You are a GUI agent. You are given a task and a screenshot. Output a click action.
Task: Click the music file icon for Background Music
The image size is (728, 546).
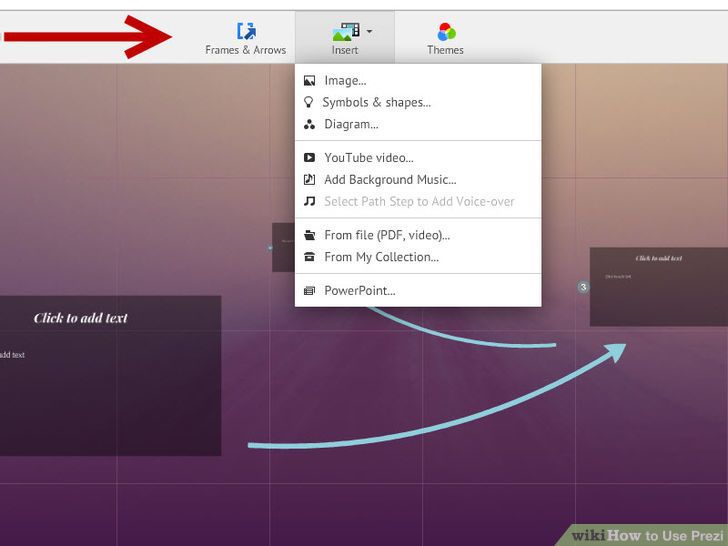tap(309, 180)
